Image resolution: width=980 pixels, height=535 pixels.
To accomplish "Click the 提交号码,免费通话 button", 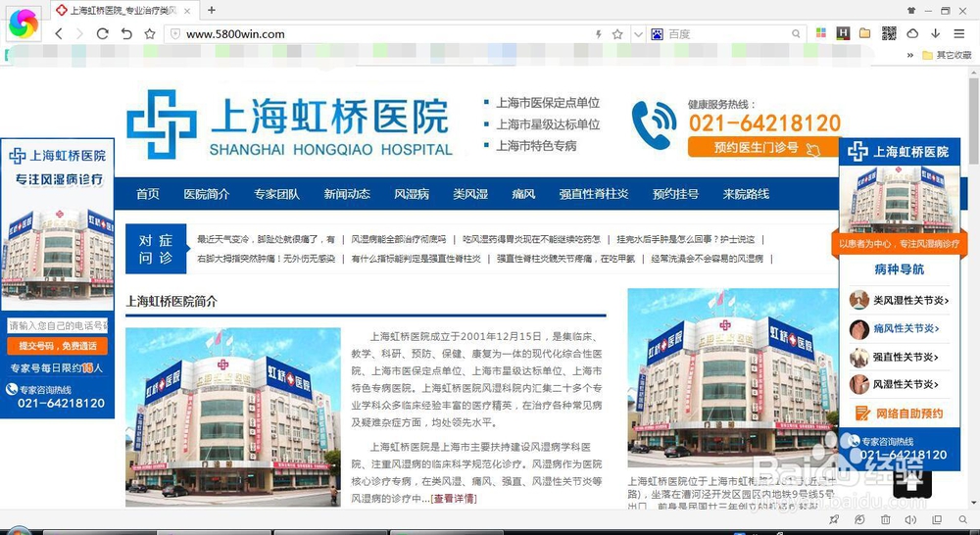I will pyautogui.click(x=58, y=346).
